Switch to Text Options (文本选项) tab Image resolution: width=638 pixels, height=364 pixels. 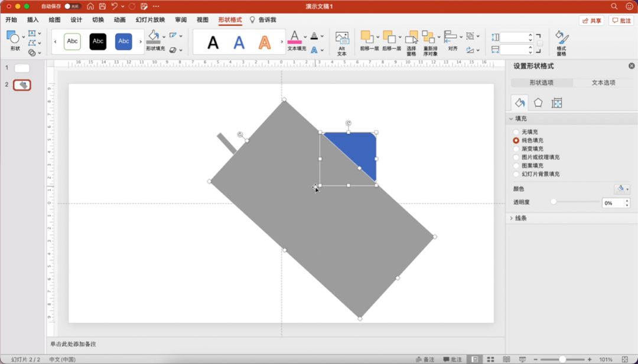(603, 83)
